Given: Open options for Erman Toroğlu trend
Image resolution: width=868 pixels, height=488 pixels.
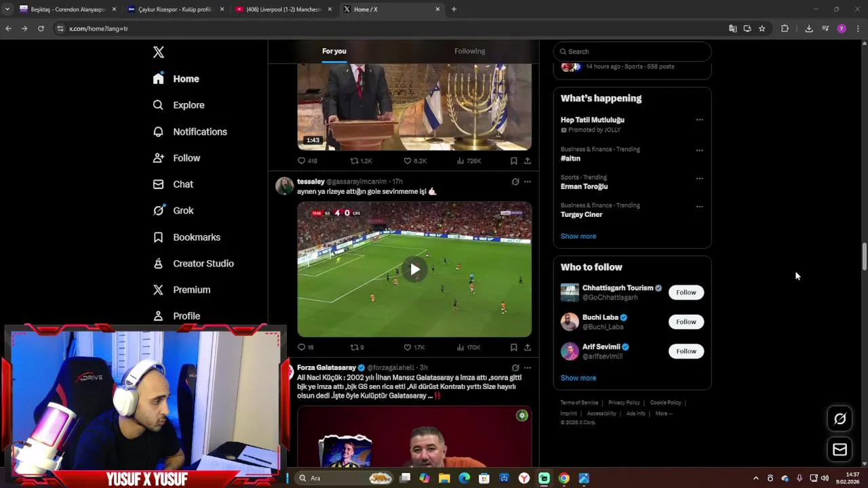Looking at the screenshot, I should [699, 179].
